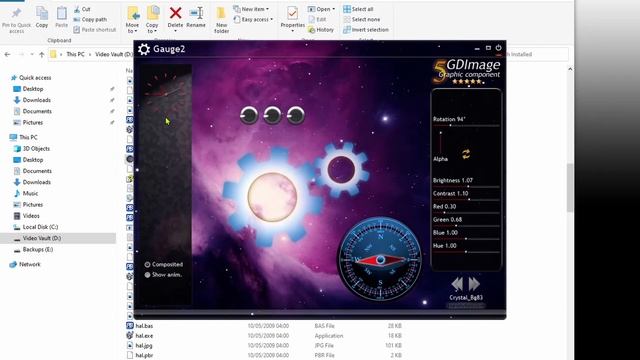Screen dimensions: 640x360
Task: Click Select all in Explorer ribbon
Action: point(358,9)
